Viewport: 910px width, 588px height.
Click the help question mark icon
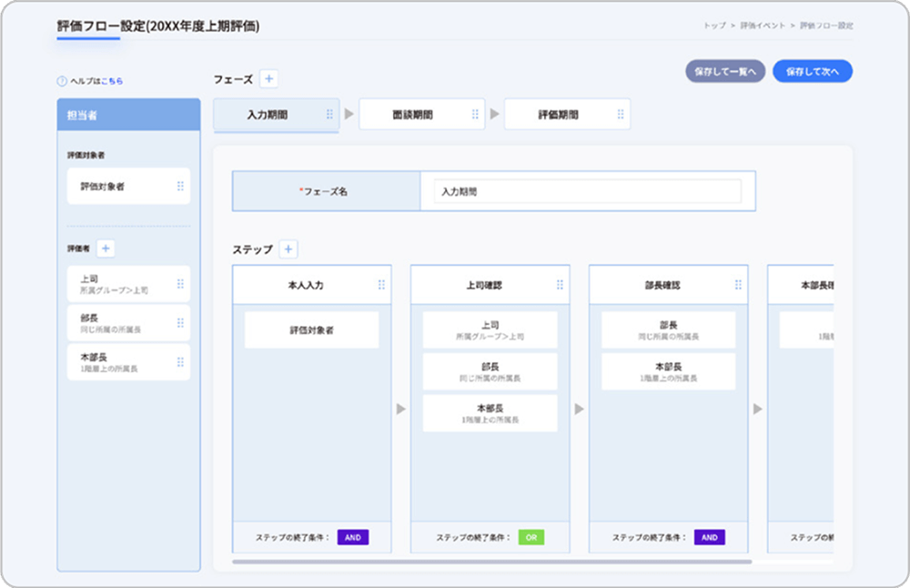[x=62, y=81]
